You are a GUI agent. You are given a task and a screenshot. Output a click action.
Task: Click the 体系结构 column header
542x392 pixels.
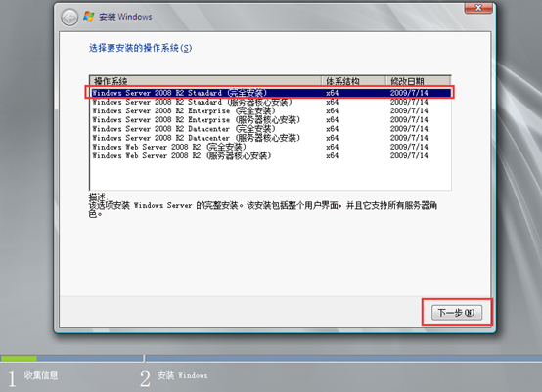353,81
